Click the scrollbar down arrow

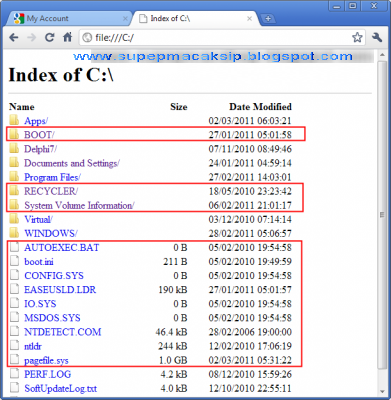pos(382,391)
